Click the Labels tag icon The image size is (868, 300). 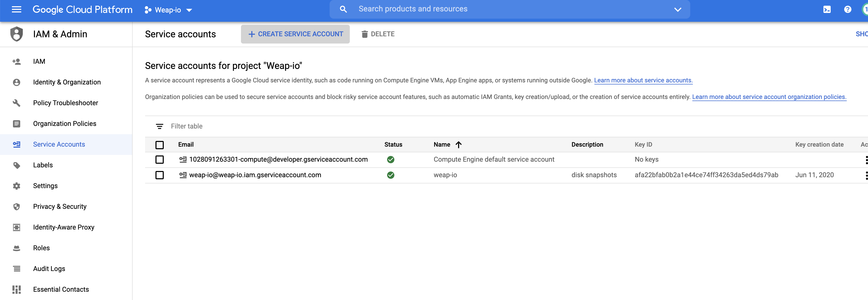[17, 165]
